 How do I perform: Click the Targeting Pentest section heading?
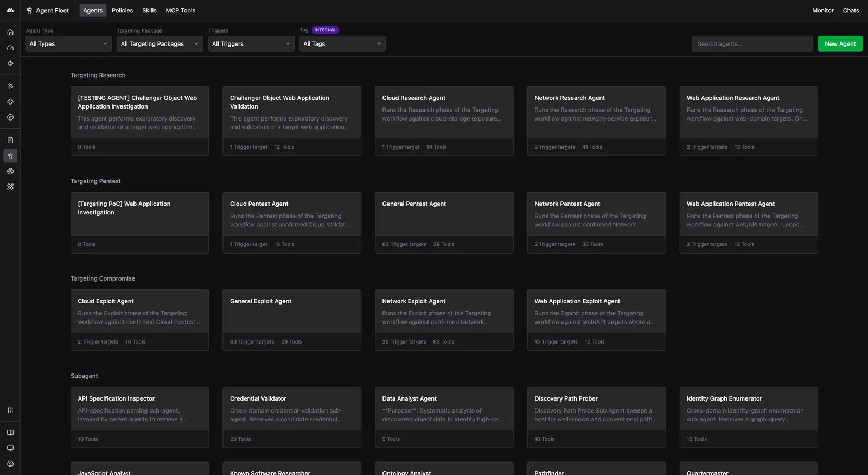95,181
